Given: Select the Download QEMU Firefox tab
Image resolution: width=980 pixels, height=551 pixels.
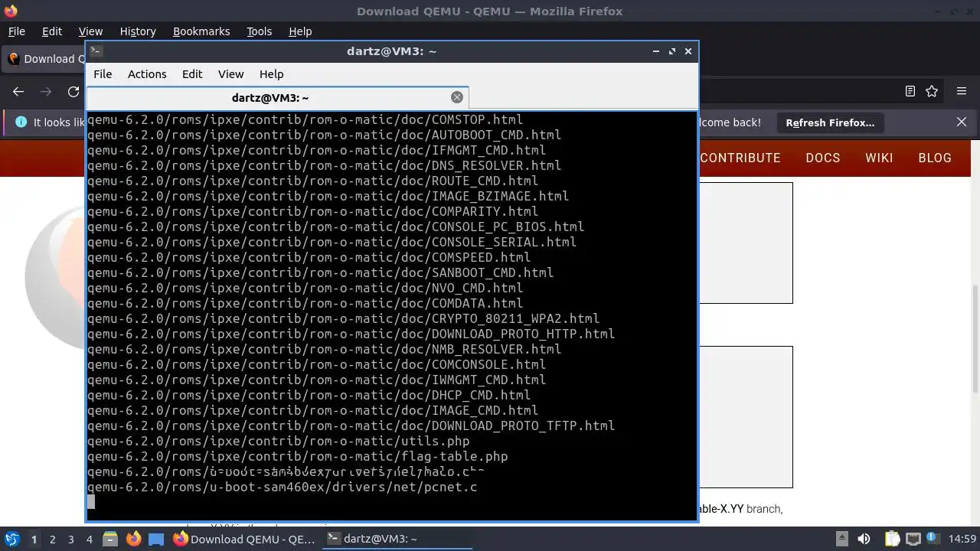Looking at the screenshot, I should (44, 59).
